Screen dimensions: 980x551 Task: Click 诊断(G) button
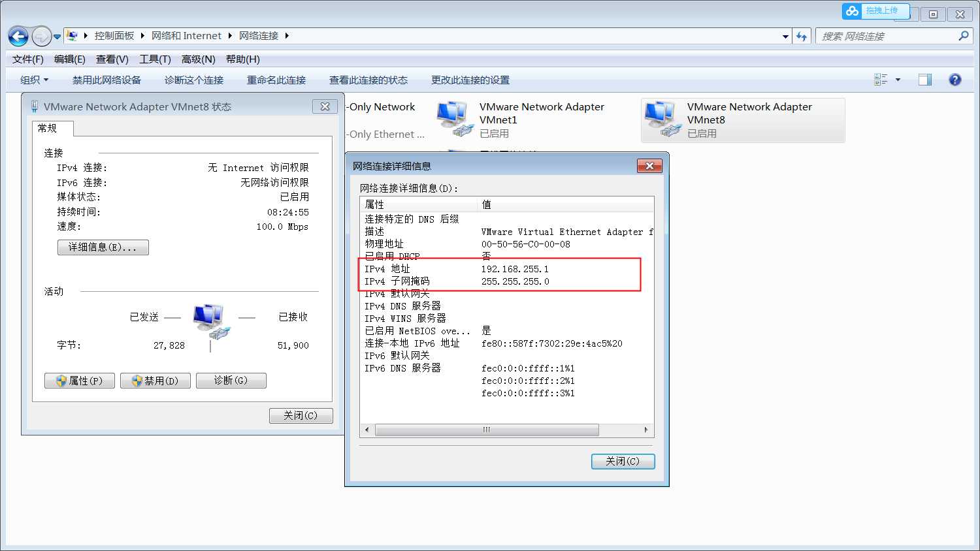click(x=231, y=381)
